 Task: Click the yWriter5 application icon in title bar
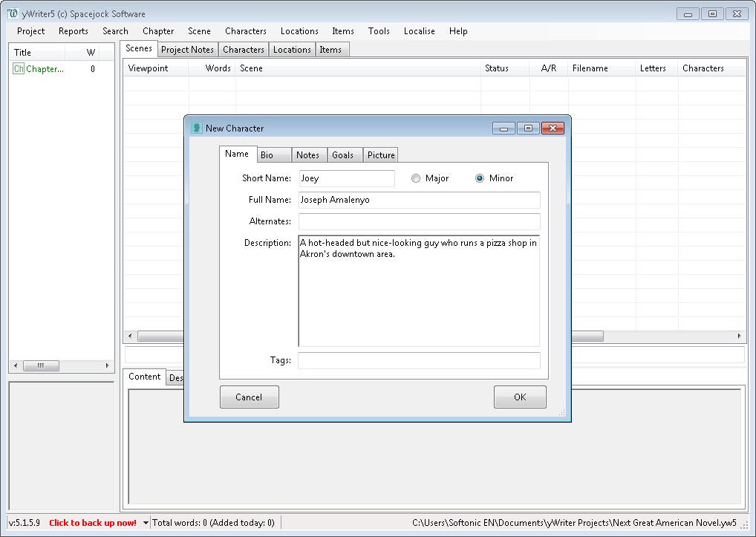tap(13, 13)
